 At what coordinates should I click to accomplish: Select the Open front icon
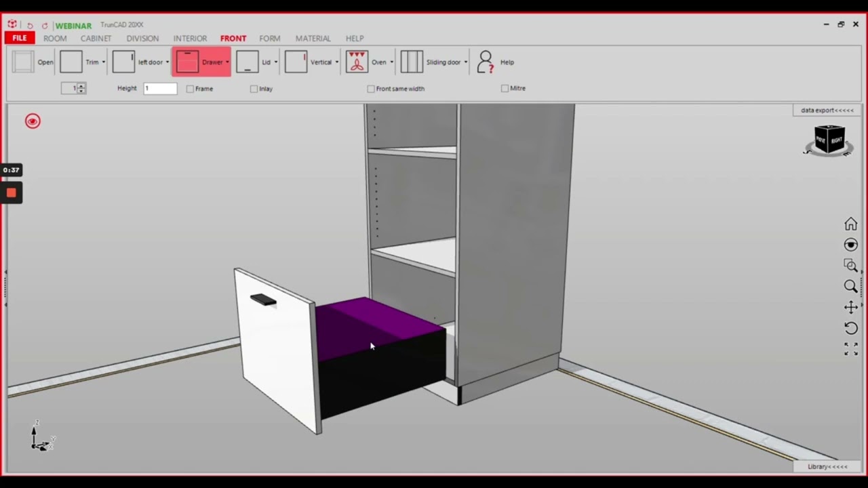coord(23,62)
